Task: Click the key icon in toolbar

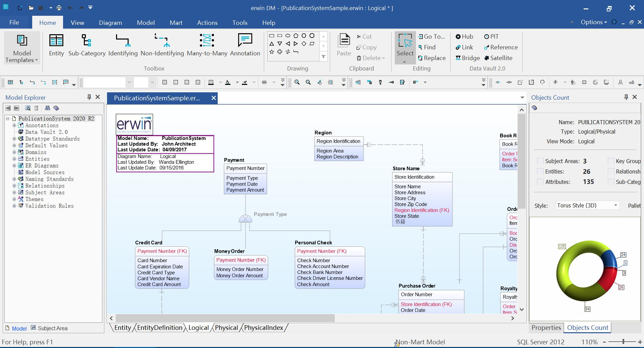Action: [380, 82]
